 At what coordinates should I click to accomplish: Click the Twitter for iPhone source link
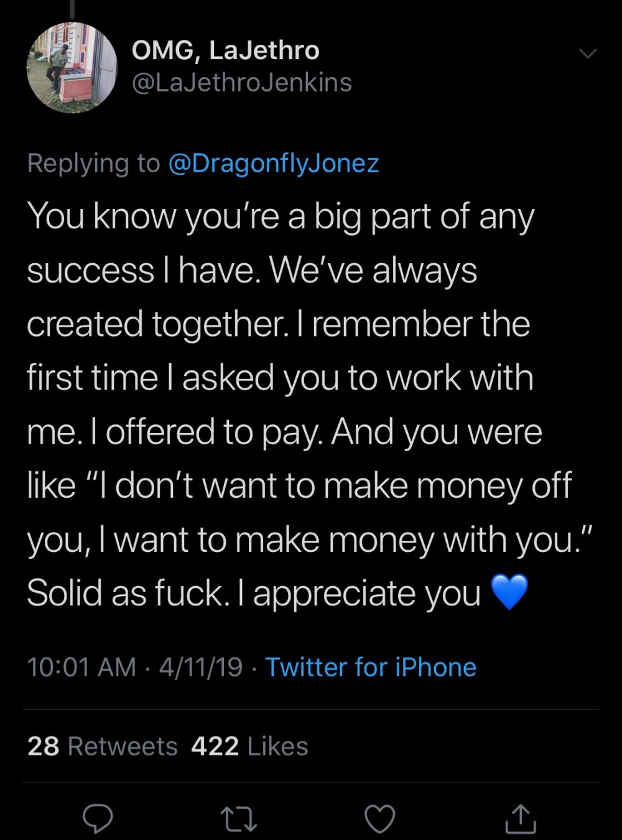pyautogui.click(x=371, y=667)
